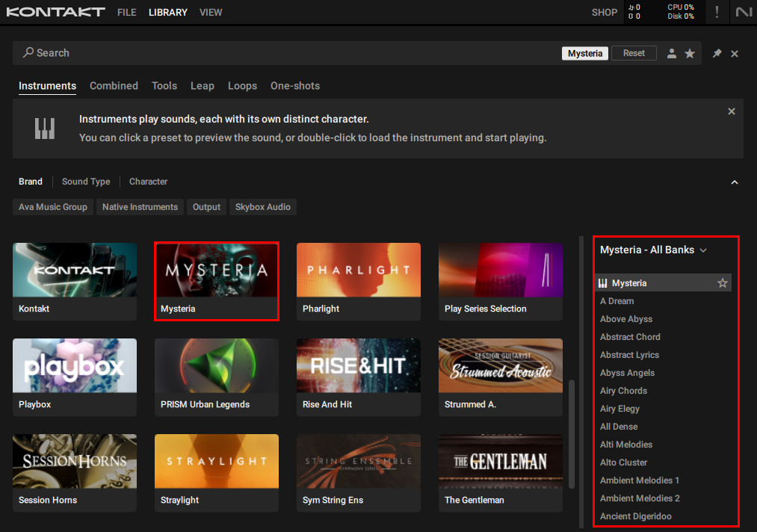
Task: Pin the browser panel with pin icon
Action: coord(717,54)
